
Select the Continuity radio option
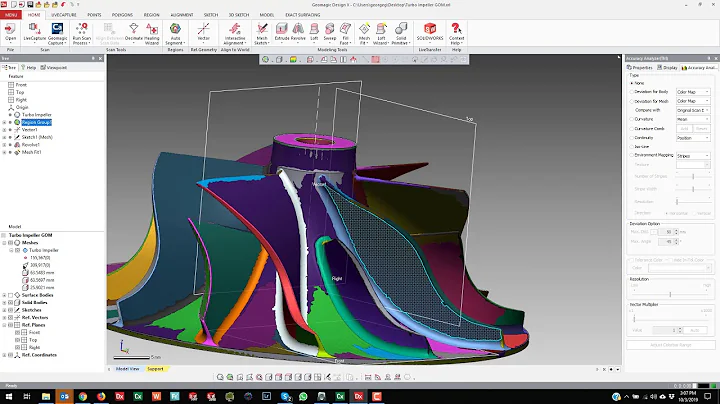[632, 138]
